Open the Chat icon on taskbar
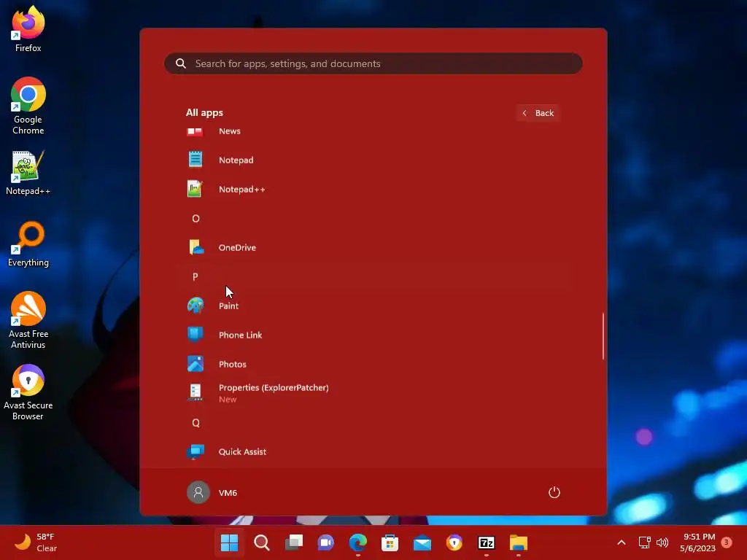The height and width of the screenshot is (560, 747). pyautogui.click(x=326, y=542)
